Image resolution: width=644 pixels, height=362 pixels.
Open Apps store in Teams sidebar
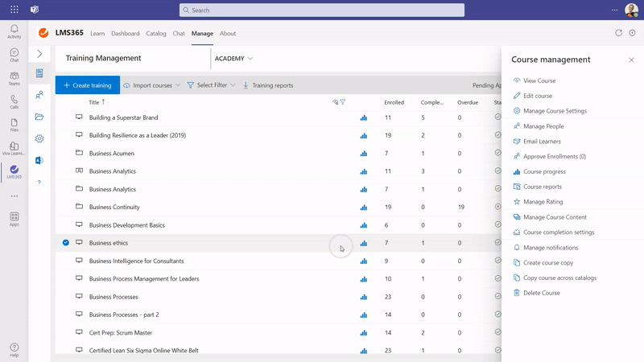14,219
